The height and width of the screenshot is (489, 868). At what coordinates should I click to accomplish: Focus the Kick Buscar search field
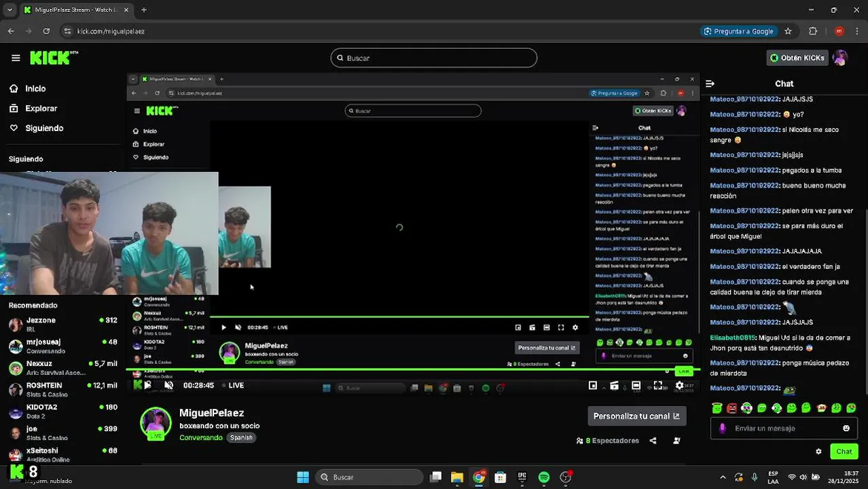(434, 58)
